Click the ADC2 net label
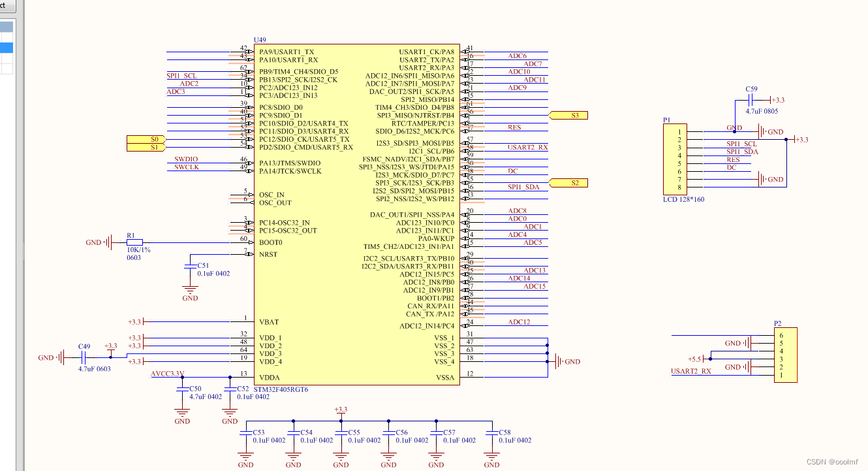 189,84
